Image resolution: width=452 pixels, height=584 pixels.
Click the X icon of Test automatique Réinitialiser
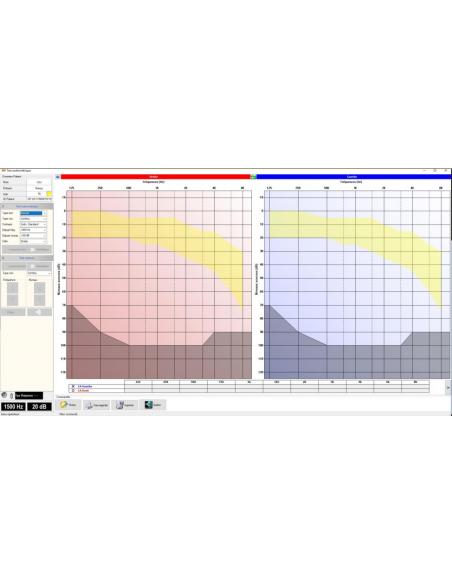tap(32, 250)
